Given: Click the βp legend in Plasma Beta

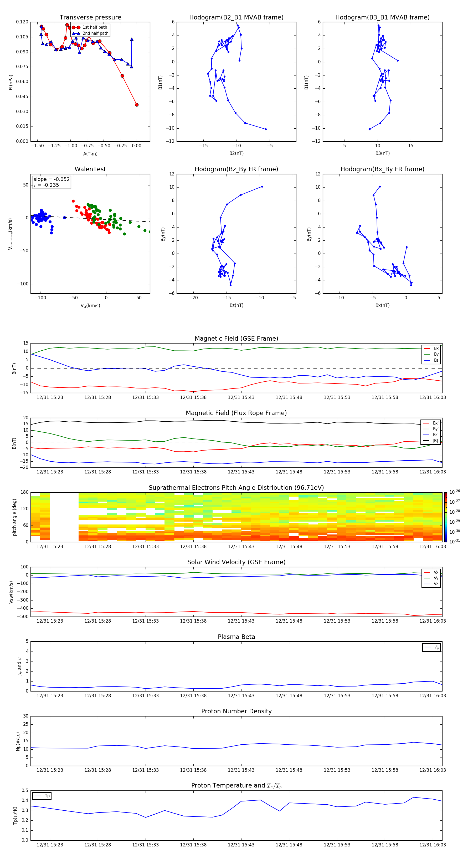Looking at the screenshot, I should coord(432,647).
